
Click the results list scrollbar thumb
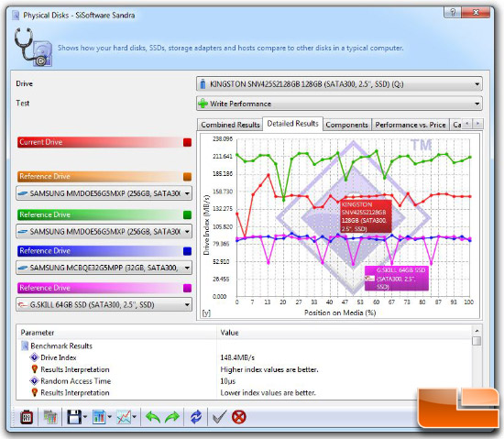pos(477,341)
